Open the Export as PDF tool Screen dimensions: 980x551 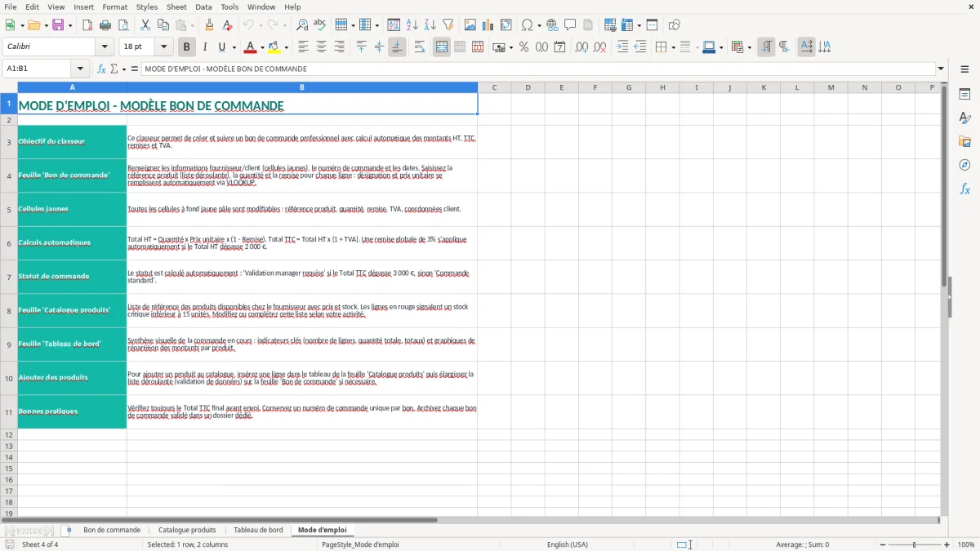click(87, 25)
